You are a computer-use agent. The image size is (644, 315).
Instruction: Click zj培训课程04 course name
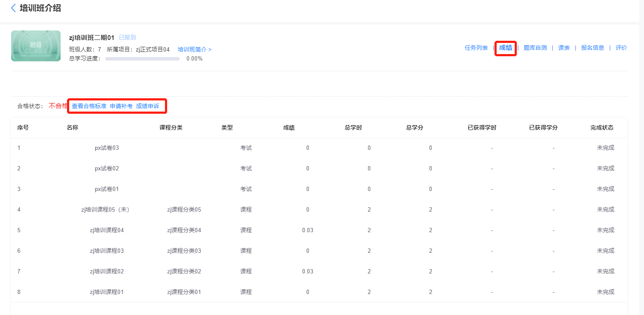tap(107, 230)
